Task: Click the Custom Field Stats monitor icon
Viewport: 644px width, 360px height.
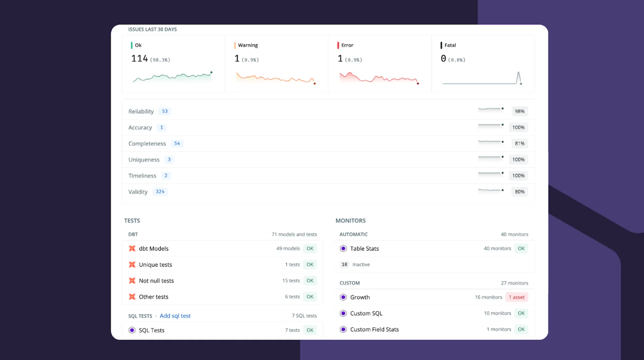Action: [343, 329]
